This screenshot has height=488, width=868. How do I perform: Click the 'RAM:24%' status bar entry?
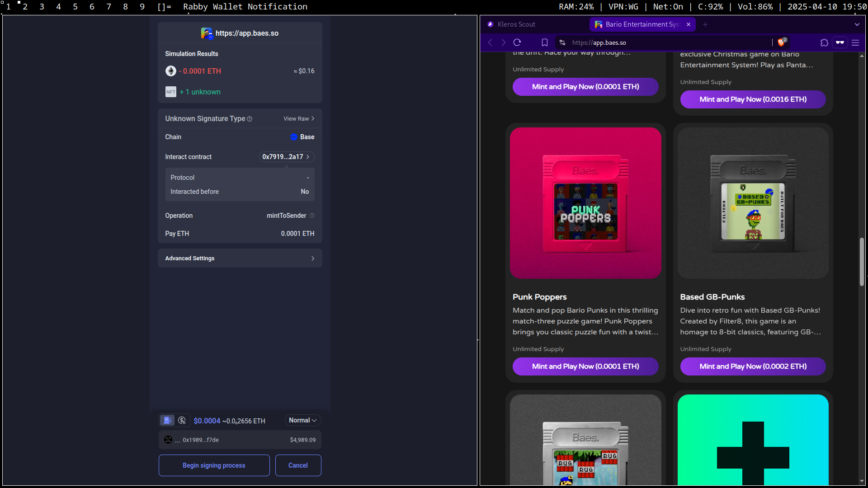click(x=576, y=7)
